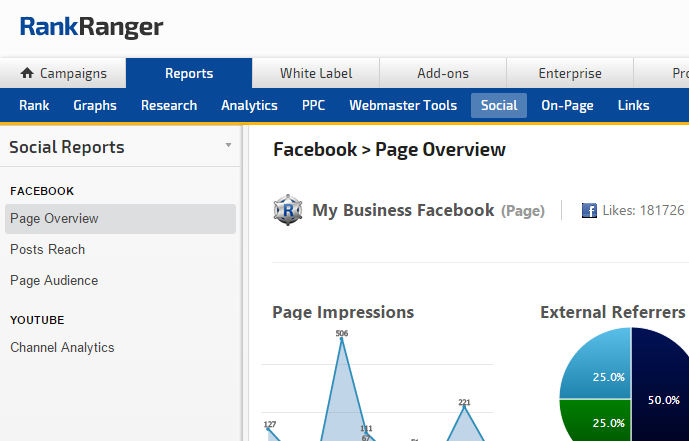The image size is (689, 441).
Task: Click the FACEBOOK section heading
Action: (42, 191)
